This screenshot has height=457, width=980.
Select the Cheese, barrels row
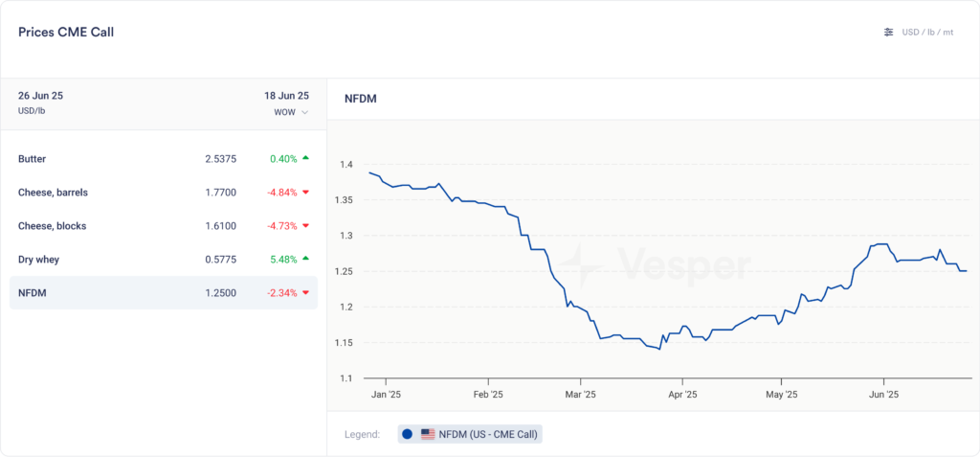pos(163,192)
